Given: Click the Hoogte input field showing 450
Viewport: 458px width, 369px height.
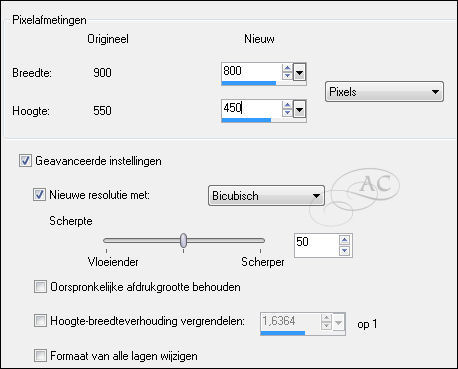Looking at the screenshot, I should (x=251, y=108).
